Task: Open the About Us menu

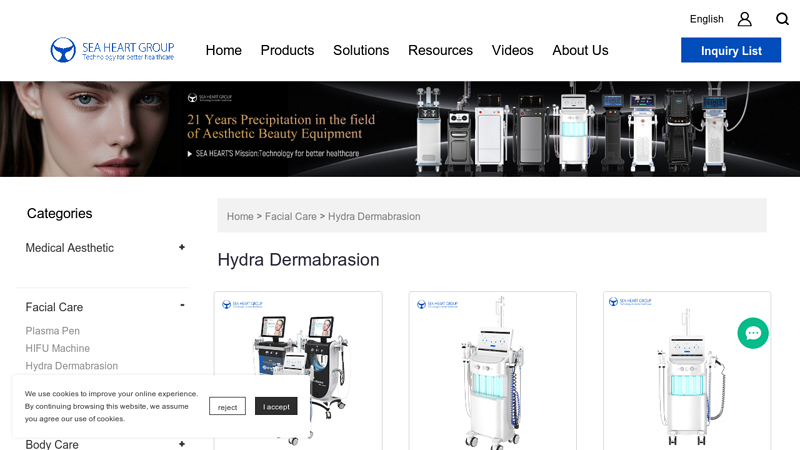Action: click(580, 51)
